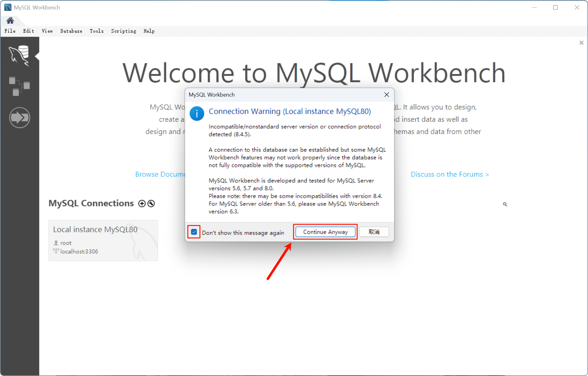Add a new MySQL connection
This screenshot has width=588, height=376.
[142, 203]
